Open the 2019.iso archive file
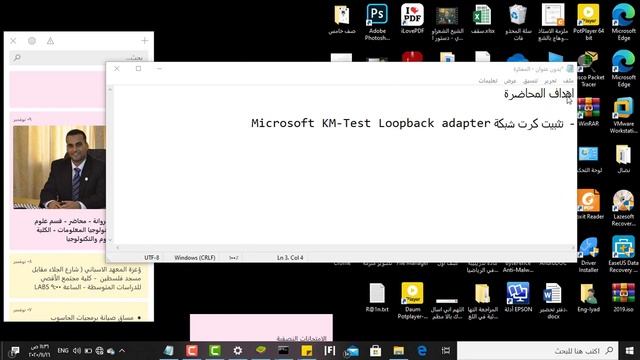Viewport: 640px width, 360px height. 623,297
